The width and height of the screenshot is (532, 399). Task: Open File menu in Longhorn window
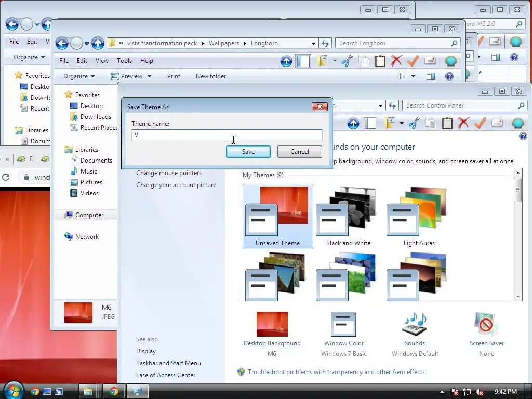[x=64, y=61]
